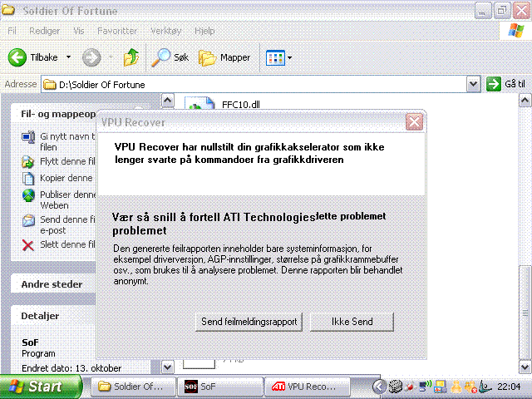Click file list scrollbar down arrow
The width and height of the screenshot is (532, 399).
coord(525,367)
